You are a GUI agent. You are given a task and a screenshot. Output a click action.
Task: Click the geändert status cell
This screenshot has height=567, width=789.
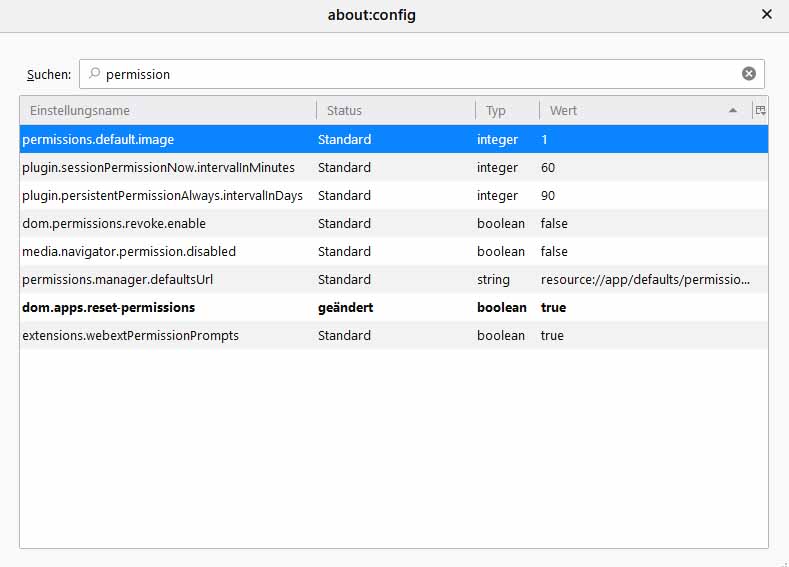click(x=345, y=307)
